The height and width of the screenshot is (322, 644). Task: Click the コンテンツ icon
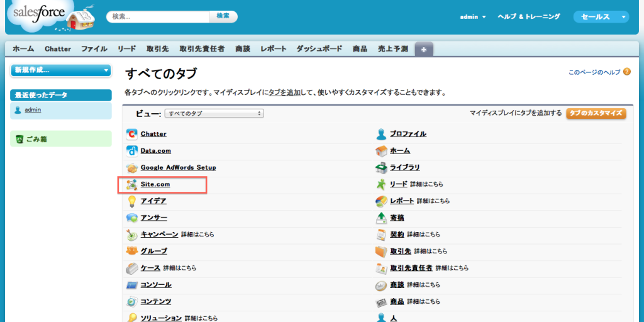tap(131, 302)
